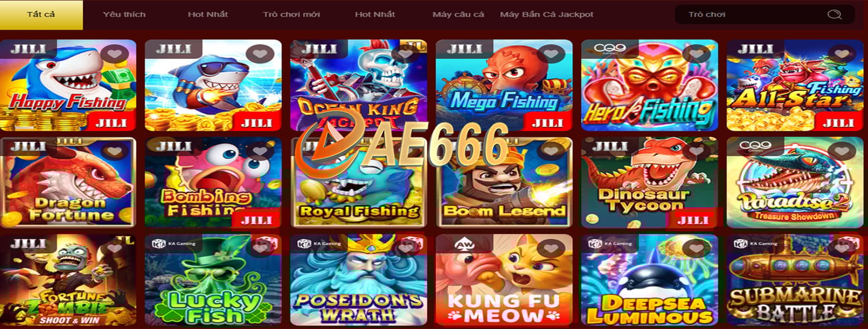Favorite the Bombing Fishing game

pos(260,151)
